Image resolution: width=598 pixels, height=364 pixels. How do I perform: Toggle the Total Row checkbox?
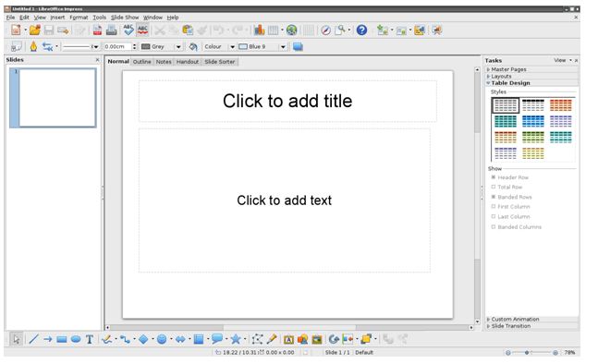(x=494, y=187)
